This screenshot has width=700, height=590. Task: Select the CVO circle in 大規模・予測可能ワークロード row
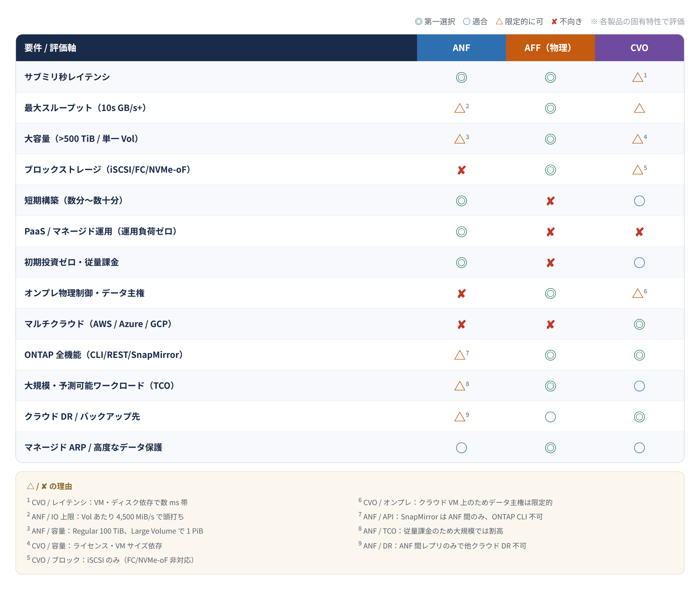point(639,386)
